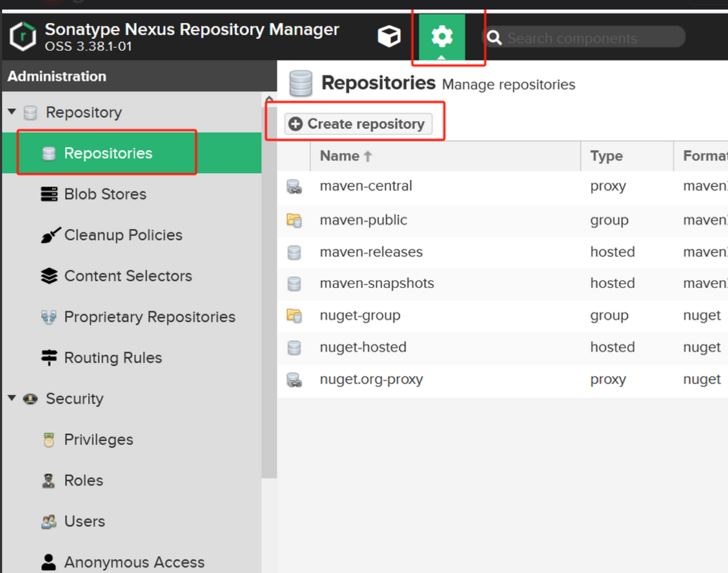728x573 pixels.
Task: Open the nuget-group repository row
Action: [x=502, y=316]
